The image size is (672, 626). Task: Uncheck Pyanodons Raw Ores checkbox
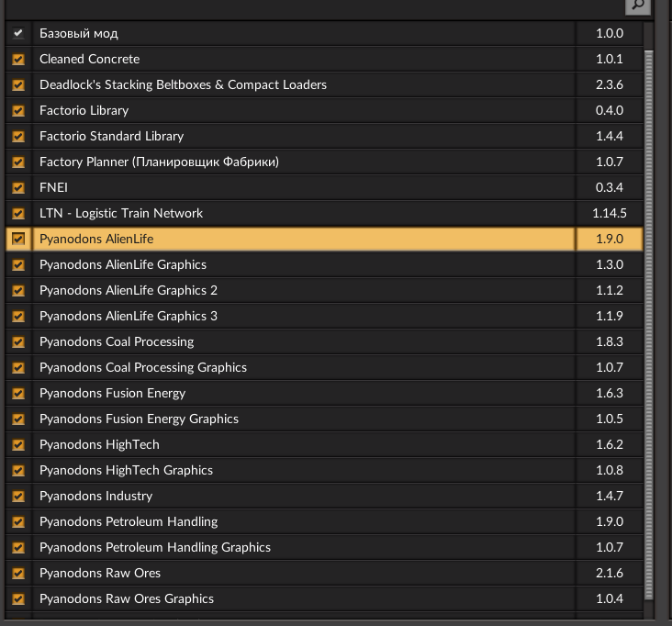coord(18,573)
